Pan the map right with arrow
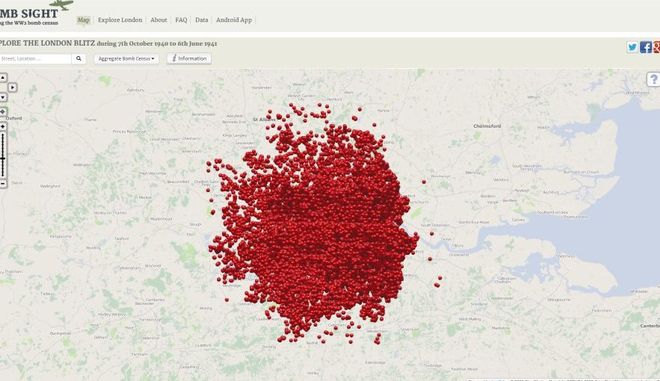Viewport: 660px width, 381px height. (x=12, y=87)
